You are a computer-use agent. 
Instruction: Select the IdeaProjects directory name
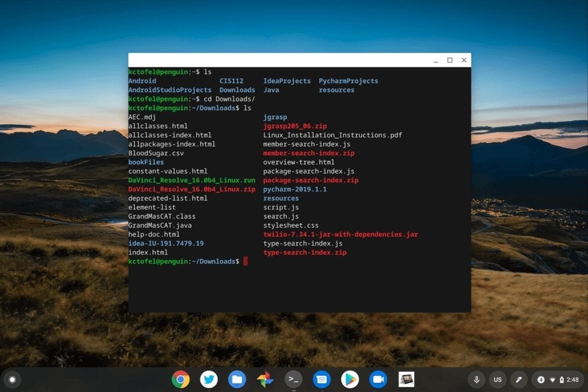287,81
